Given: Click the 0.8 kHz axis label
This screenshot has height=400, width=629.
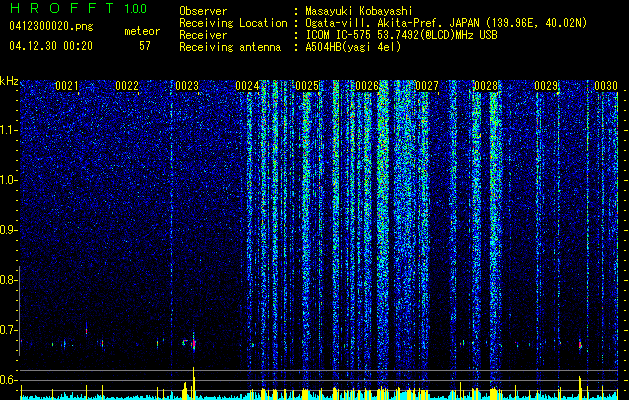Looking at the screenshot, I should click(9, 280).
